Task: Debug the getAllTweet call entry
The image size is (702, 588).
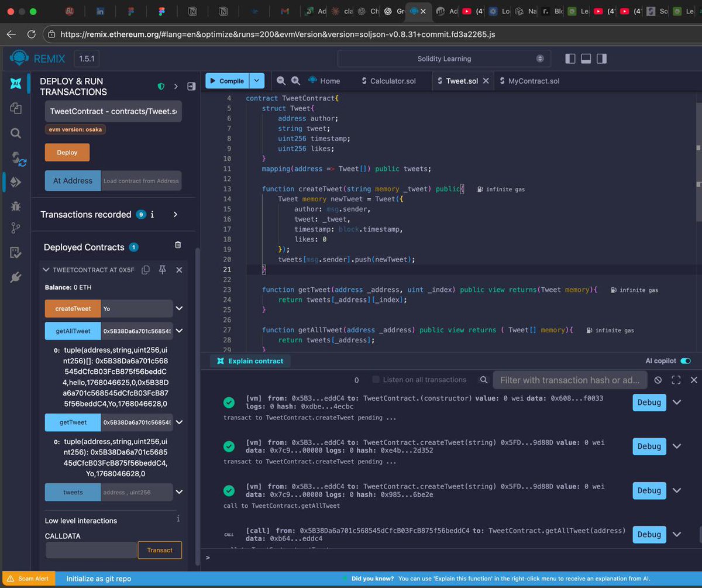Action: (649, 534)
